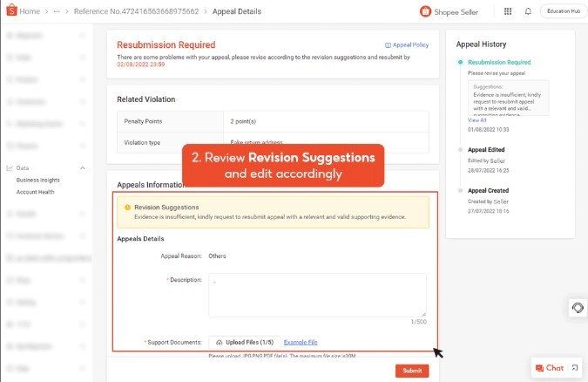
Task: Collapse the Data sidebar section
Action: pyautogui.click(x=83, y=167)
